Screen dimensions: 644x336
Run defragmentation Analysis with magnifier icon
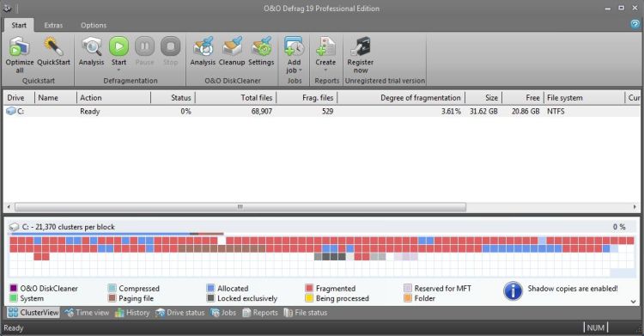point(92,46)
